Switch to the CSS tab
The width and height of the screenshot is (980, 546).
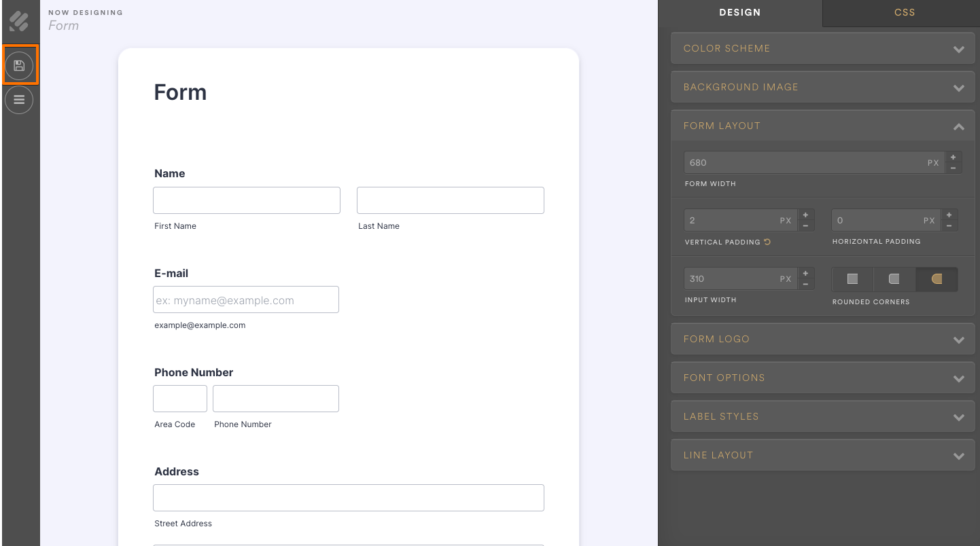[x=905, y=13]
